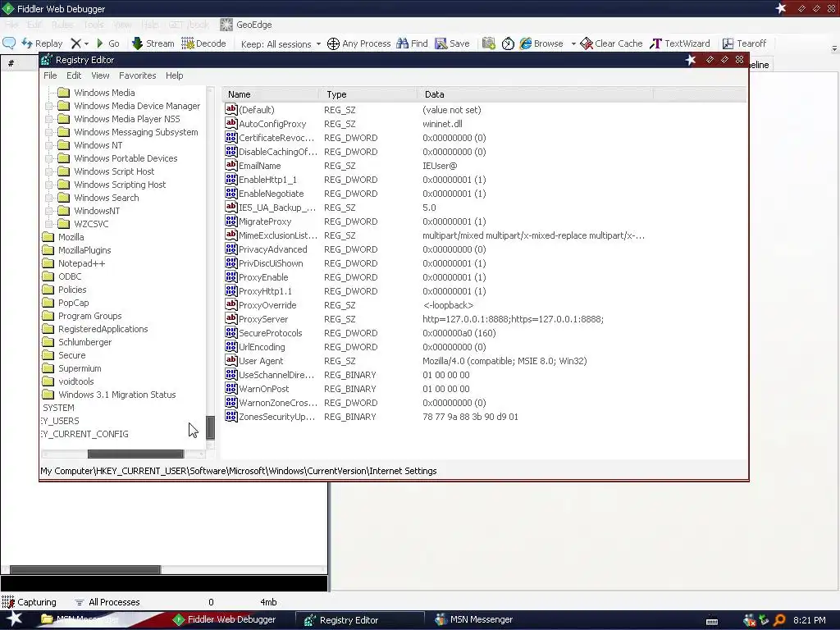
Task: Toggle Decode option in Fiddler toolbar
Action: point(203,43)
